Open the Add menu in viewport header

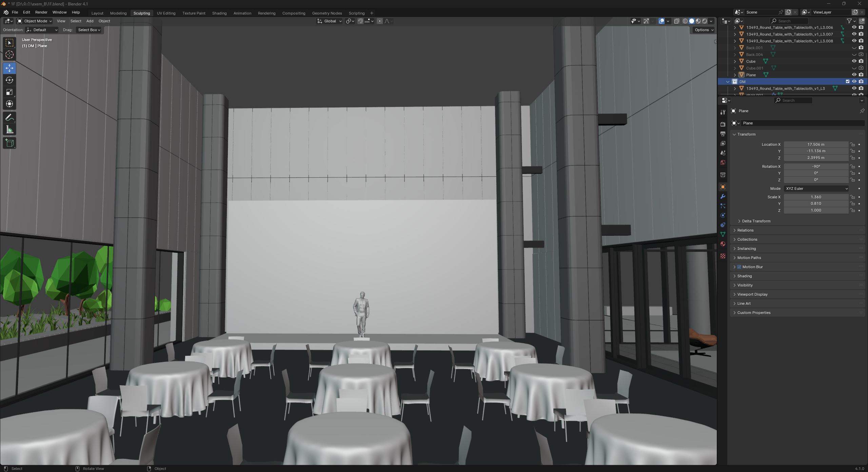[x=90, y=21]
